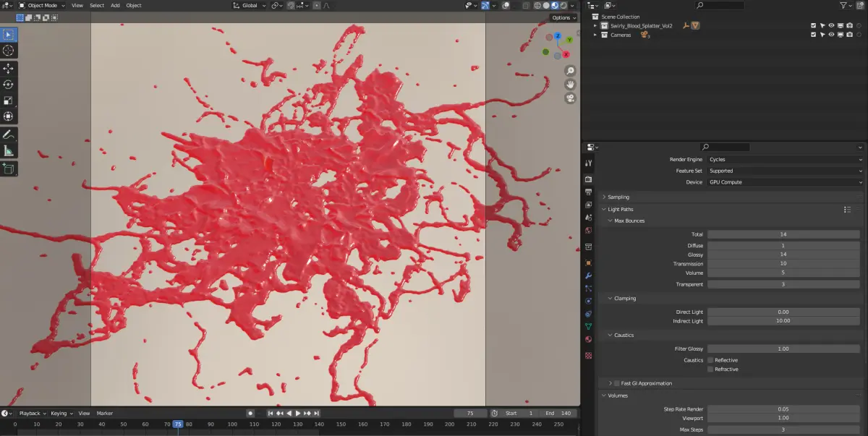Disable Cameras collection in renders

849,35
